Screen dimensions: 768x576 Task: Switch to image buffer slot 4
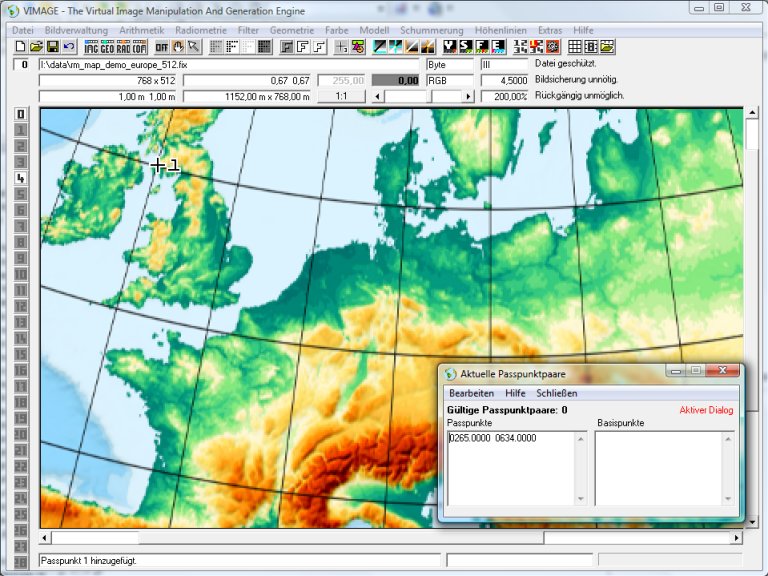coord(20,178)
